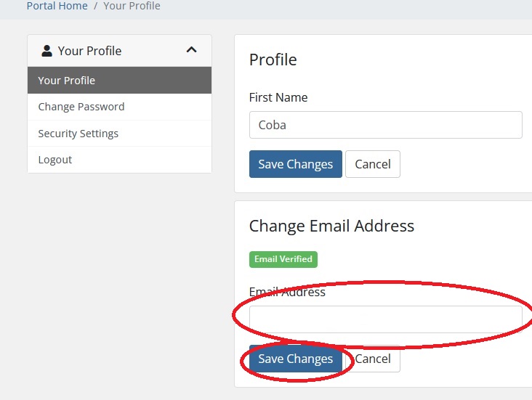This screenshot has width=532, height=400.
Task: Click the Your Profile sidebar header title
Action: pyautogui.click(x=89, y=51)
